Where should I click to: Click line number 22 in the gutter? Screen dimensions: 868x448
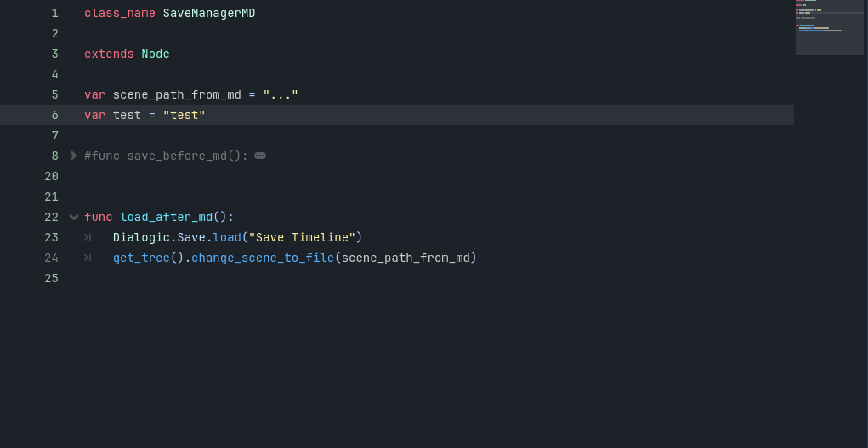coord(52,217)
